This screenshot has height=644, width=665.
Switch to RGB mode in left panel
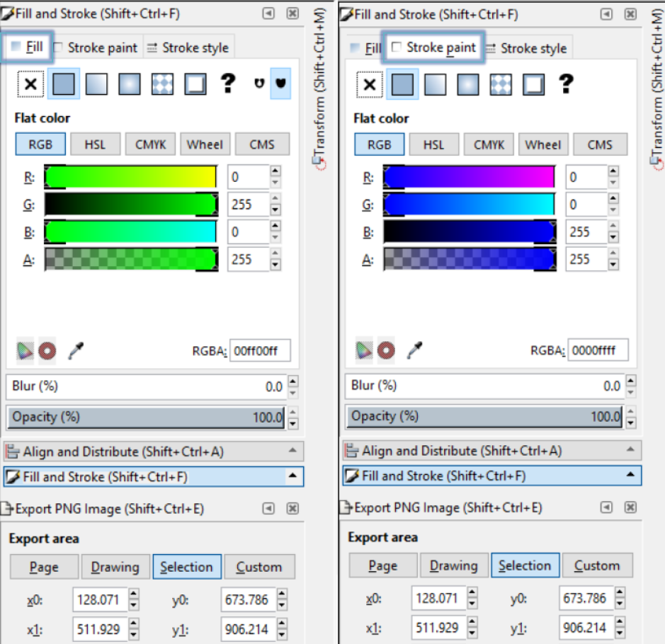pyautogui.click(x=40, y=144)
